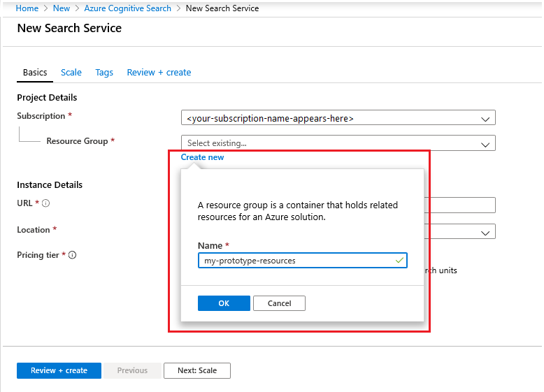544x392 pixels.
Task: Go to the Review + create tab
Action: (x=159, y=73)
